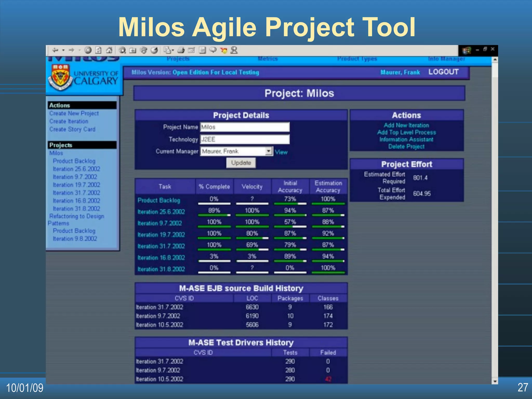Click the Iteration 25.6.2002 % Complete progress bar
Viewport: 532px width, 399px height.
[214, 215]
